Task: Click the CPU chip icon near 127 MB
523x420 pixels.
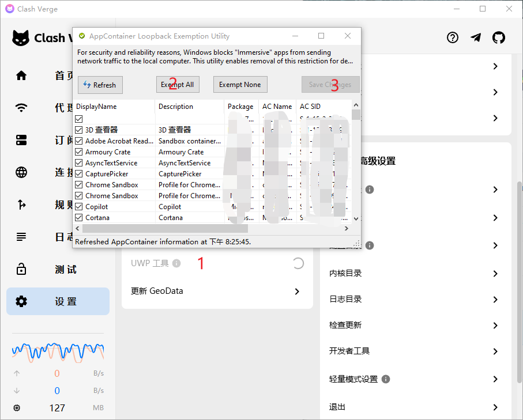Action: coord(17,408)
